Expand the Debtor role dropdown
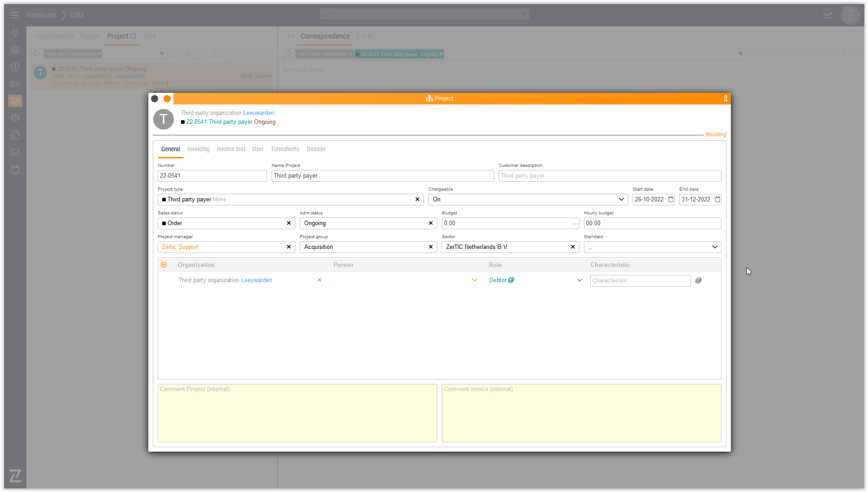This screenshot has height=492, width=868. (x=579, y=280)
